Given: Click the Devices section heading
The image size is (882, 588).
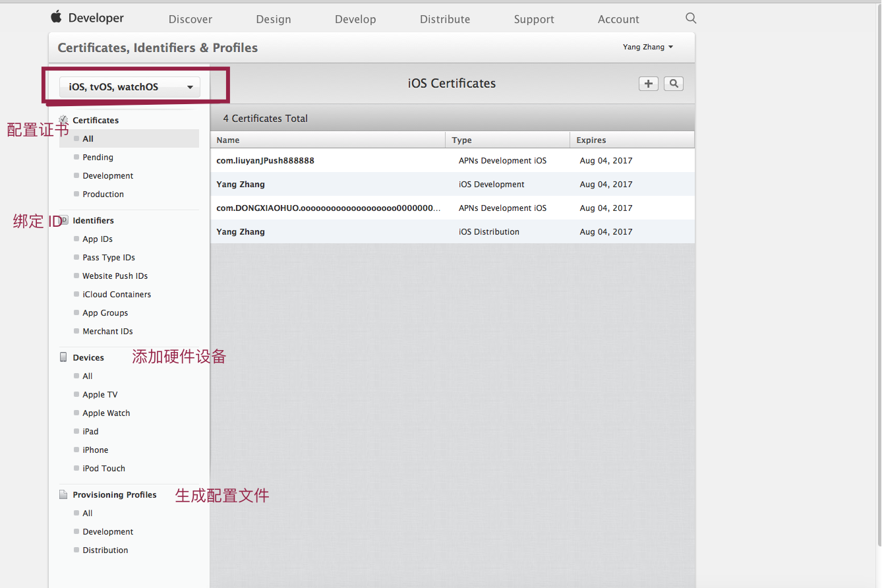Looking at the screenshot, I should pos(88,357).
